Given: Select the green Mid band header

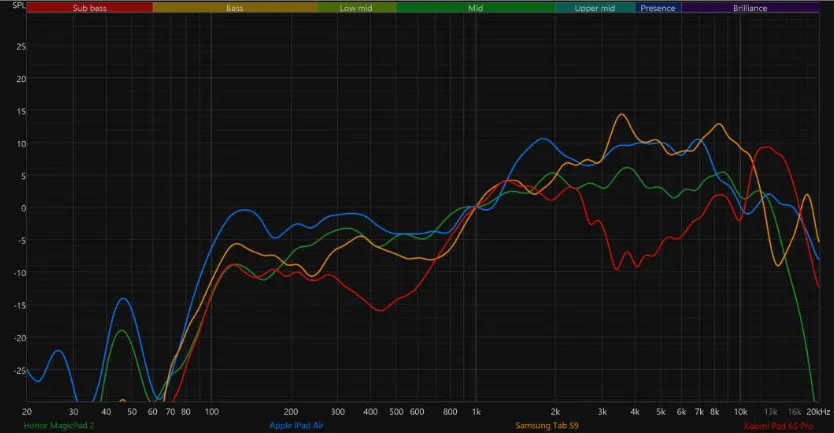Looking at the screenshot, I should pyautogui.click(x=475, y=8).
